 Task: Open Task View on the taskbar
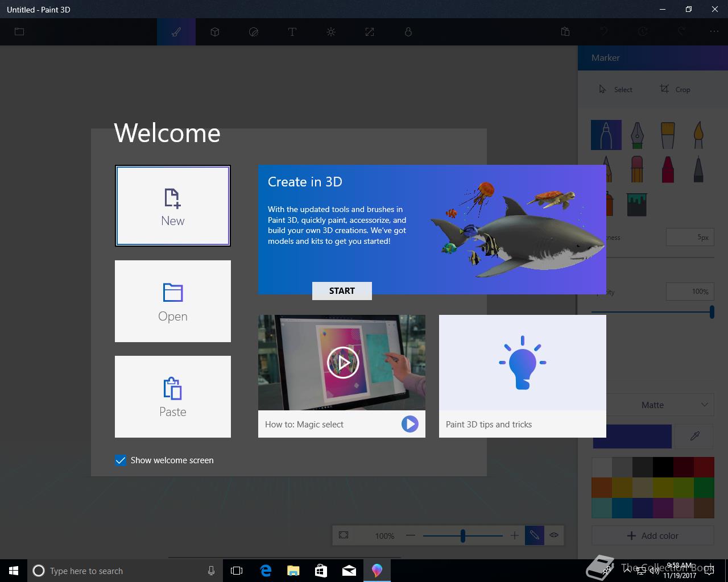tap(237, 571)
